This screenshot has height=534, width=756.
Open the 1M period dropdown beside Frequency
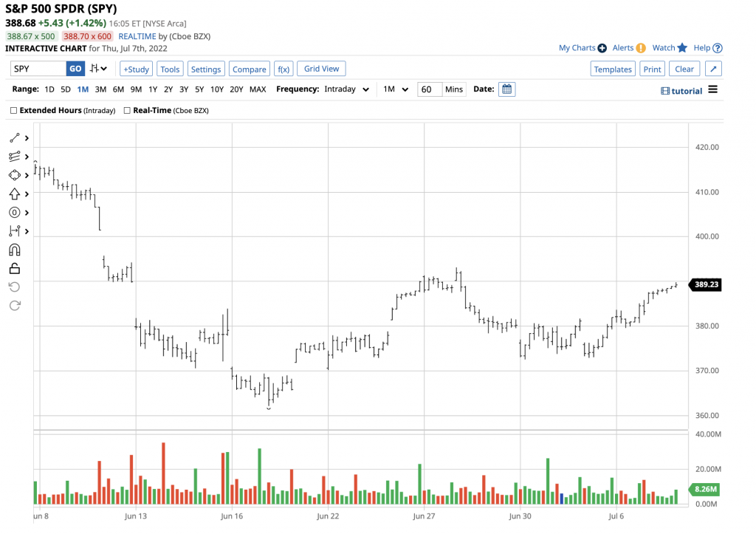tap(396, 89)
